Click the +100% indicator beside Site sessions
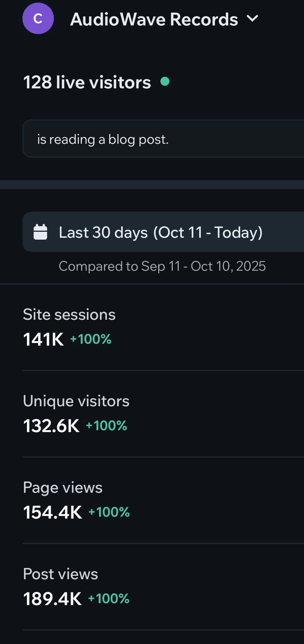 [91, 339]
